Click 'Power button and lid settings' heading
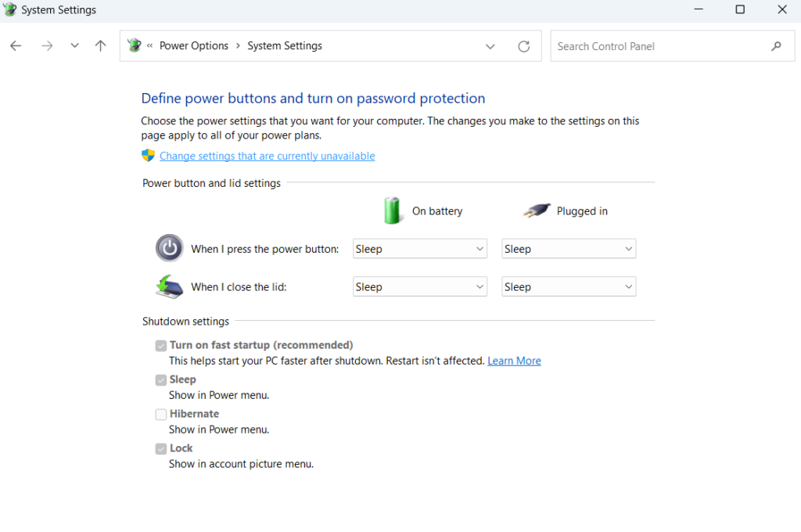 [x=211, y=183]
